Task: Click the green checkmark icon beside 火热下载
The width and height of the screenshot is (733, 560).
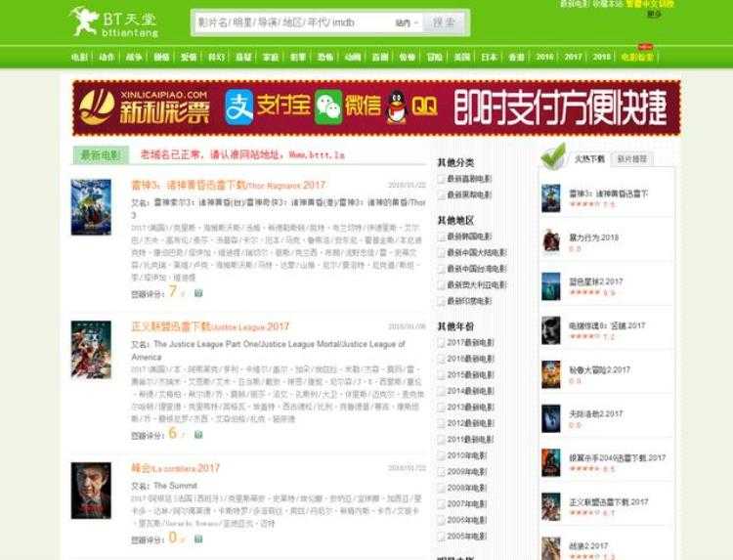Action: click(x=553, y=156)
